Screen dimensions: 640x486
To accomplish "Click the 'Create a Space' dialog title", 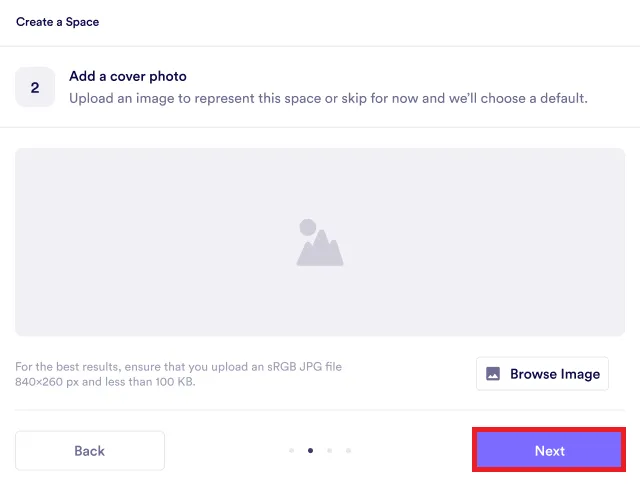I will click(x=58, y=21).
